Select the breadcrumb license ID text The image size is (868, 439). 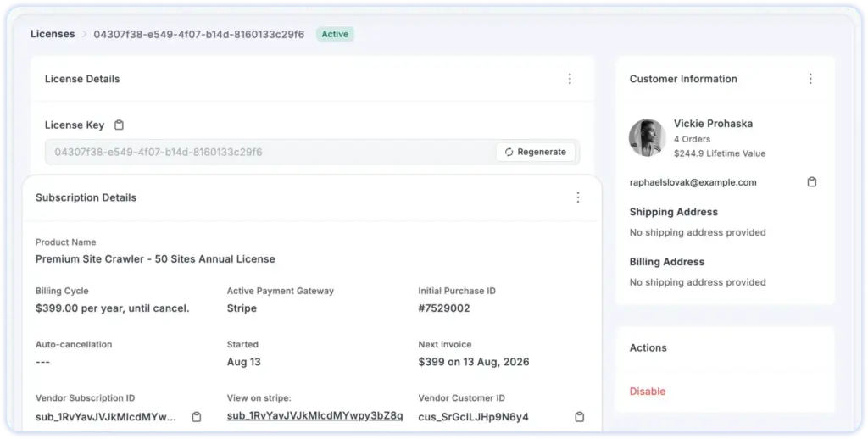[198, 34]
